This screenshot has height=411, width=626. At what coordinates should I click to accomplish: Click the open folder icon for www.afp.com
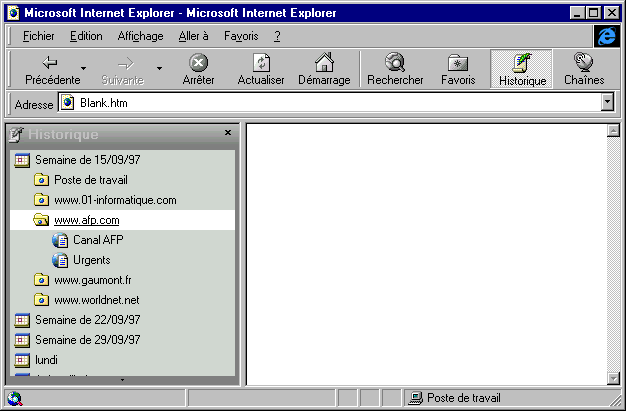(41, 220)
